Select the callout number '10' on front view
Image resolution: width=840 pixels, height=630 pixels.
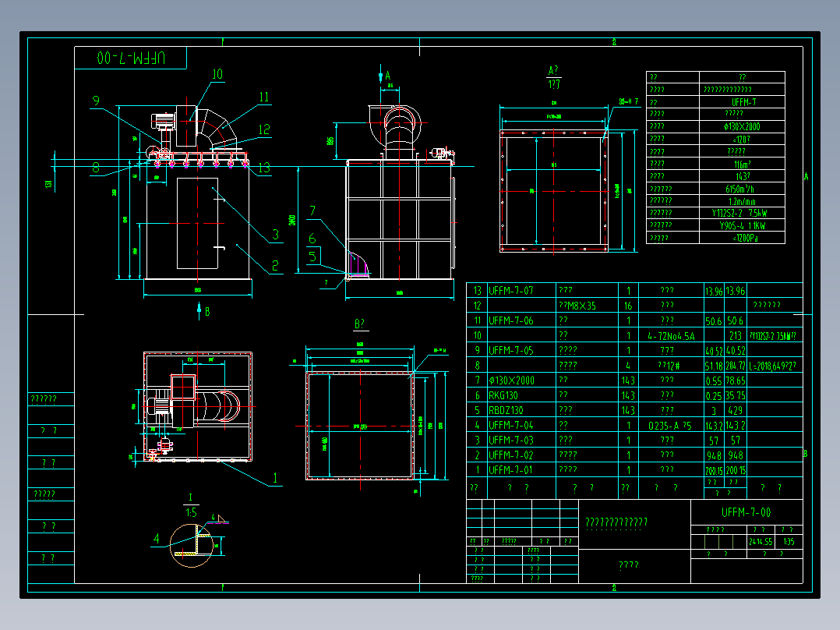(x=217, y=74)
